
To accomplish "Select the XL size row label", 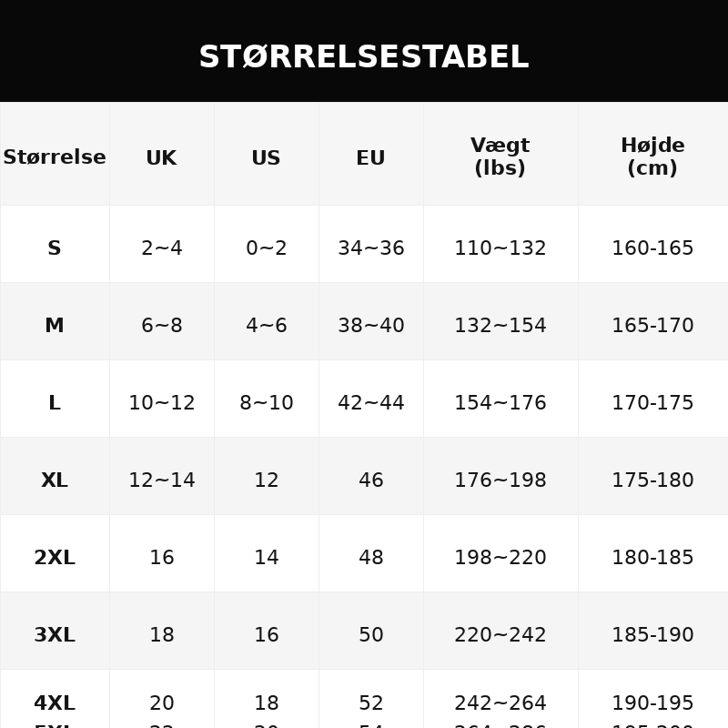I will coord(55,480).
